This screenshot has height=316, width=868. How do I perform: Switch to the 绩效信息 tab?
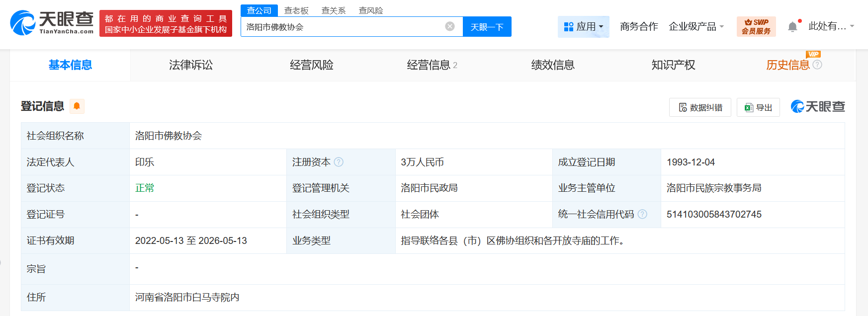point(553,65)
